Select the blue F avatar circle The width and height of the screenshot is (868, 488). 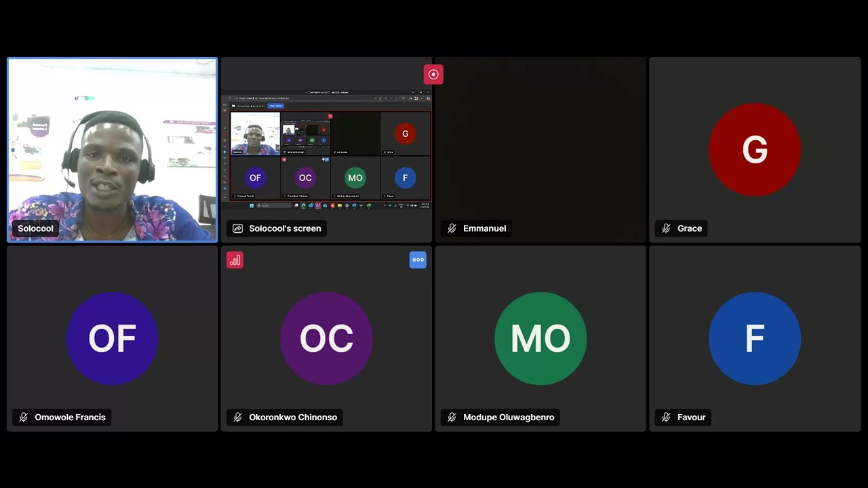[755, 338]
